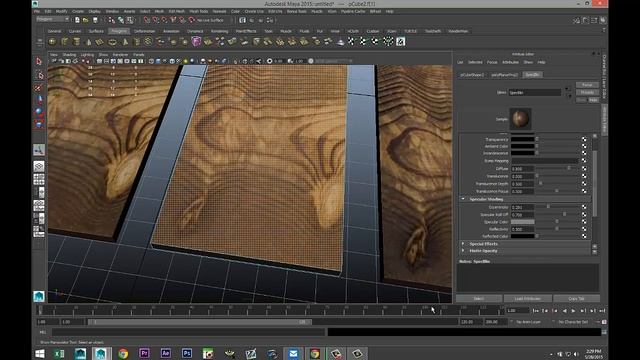This screenshot has width=640, height=360.
Task: Toggle snap to points
Action: (164, 20)
